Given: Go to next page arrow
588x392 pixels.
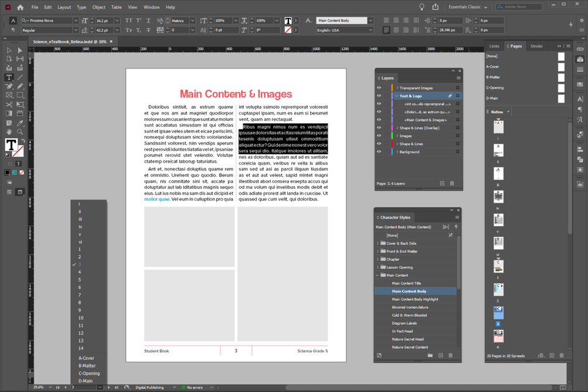Looking at the screenshot, I should [109, 387].
